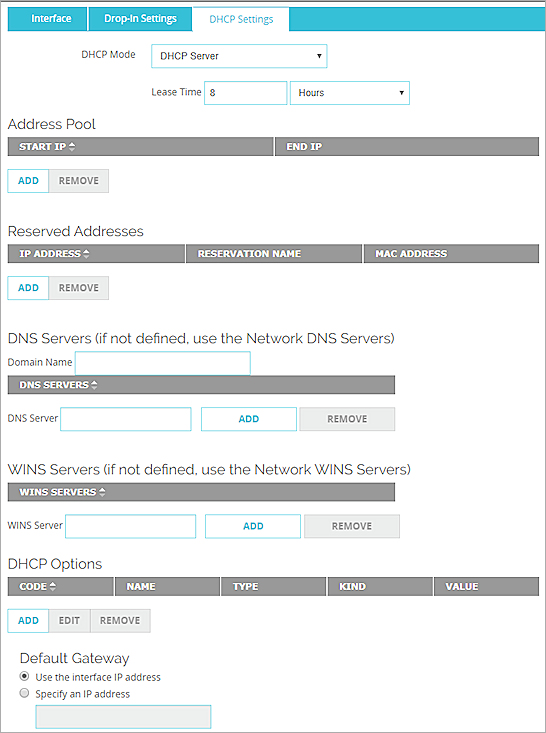
Task: Click the TYPE column header in DHCP Options
Action: click(273, 586)
